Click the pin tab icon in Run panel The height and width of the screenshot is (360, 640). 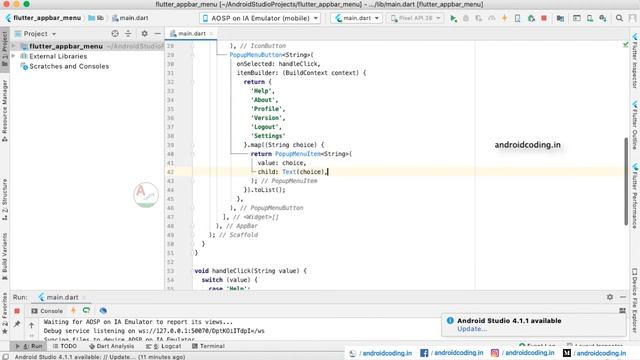point(17,324)
